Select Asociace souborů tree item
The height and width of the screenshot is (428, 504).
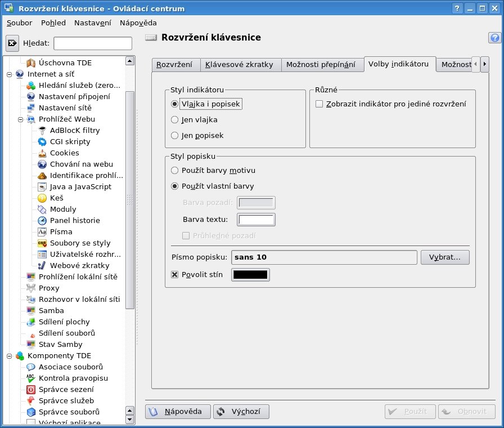coord(71,367)
